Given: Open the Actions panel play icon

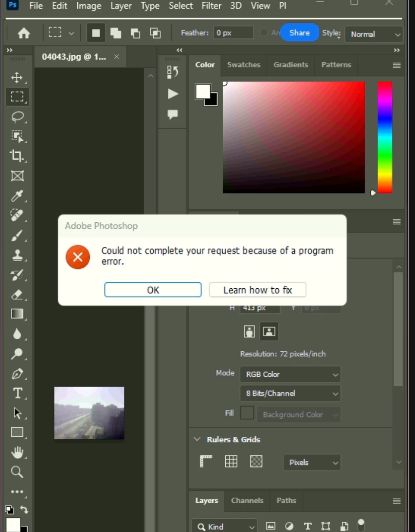Looking at the screenshot, I should point(173,94).
